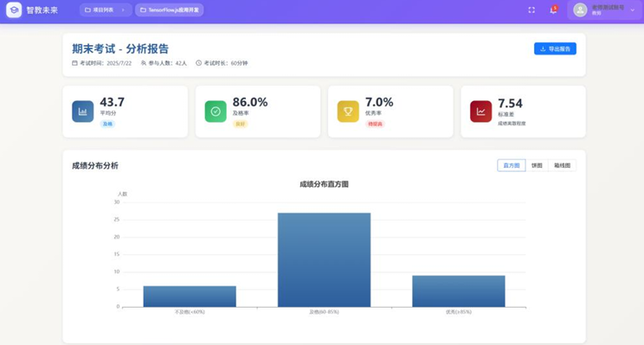This screenshot has width=644, height=345.
Task: Click the 参与人数: 42人 text
Action: tap(168, 63)
